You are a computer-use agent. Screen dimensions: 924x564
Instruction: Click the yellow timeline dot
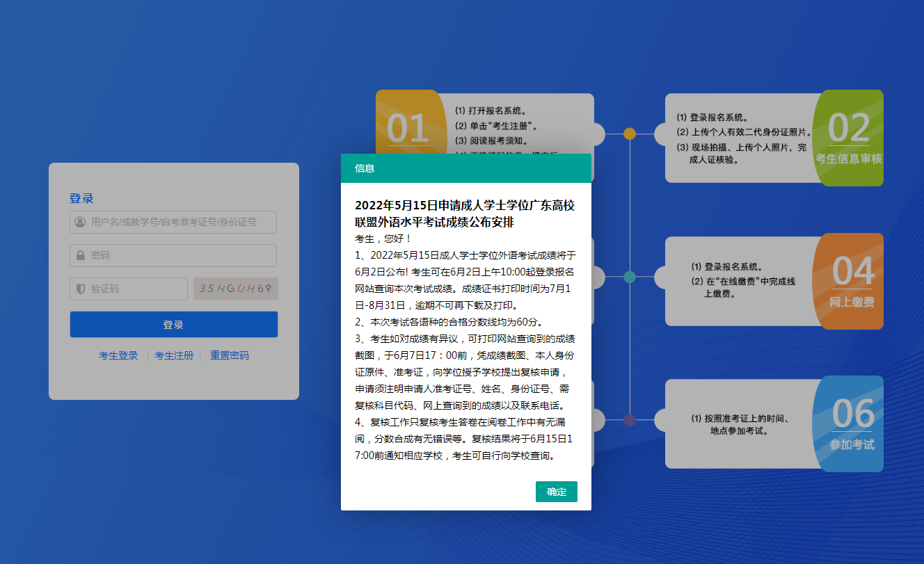coord(630,134)
